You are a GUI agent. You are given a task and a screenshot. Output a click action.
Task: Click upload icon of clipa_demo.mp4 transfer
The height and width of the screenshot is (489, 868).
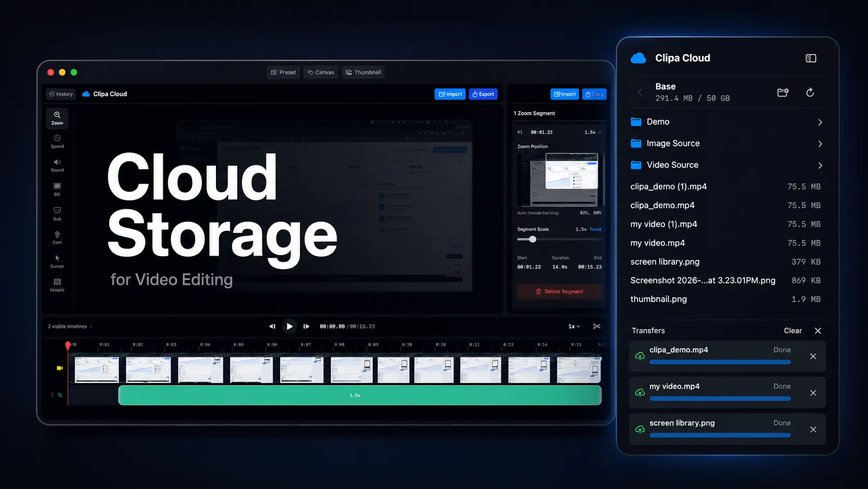(x=640, y=356)
